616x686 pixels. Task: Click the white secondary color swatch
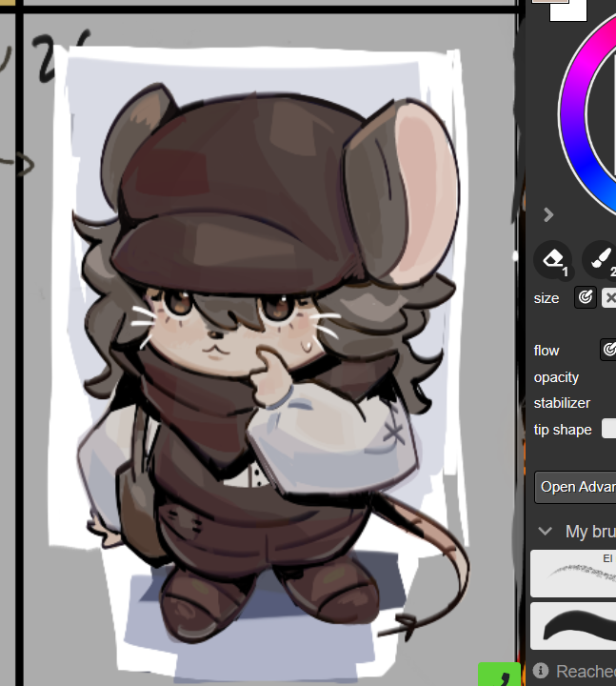point(567,12)
